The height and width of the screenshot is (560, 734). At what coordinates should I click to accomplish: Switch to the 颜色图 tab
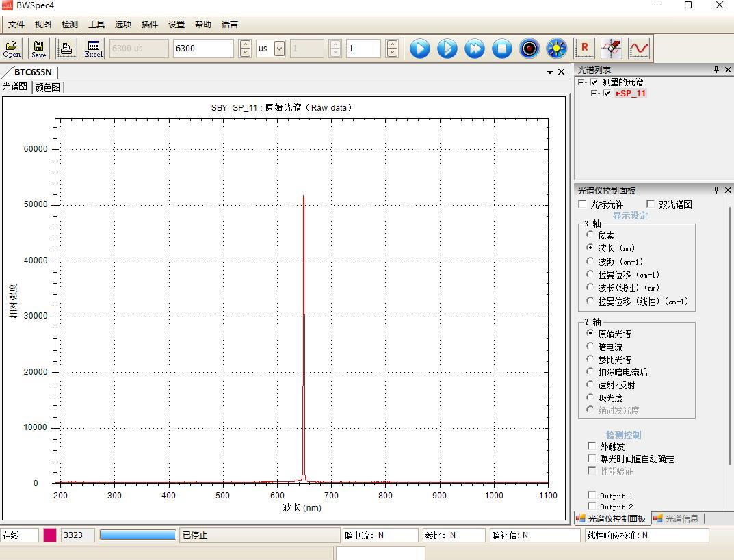[x=48, y=88]
